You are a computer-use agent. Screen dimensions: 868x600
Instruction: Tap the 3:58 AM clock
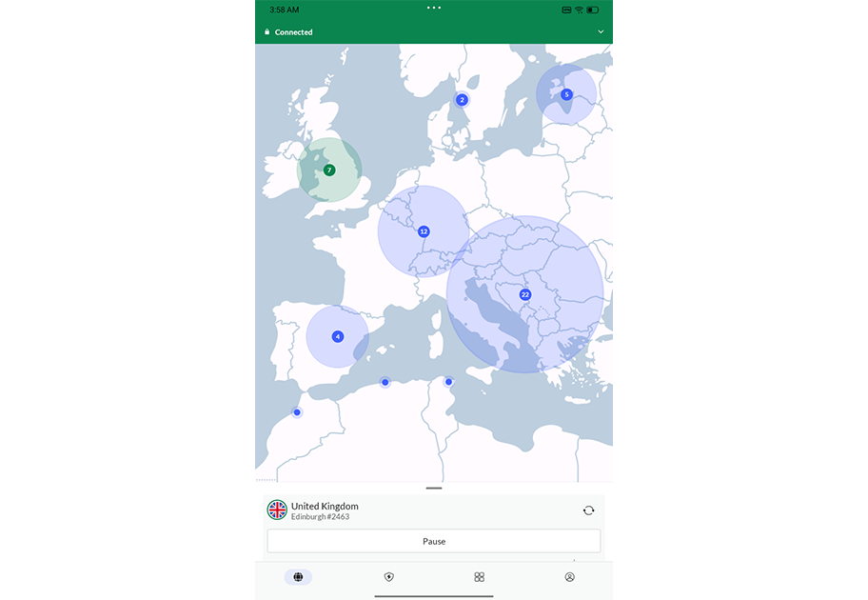(284, 10)
